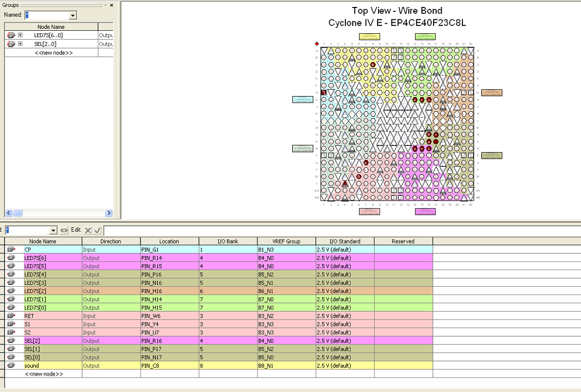Image resolution: width=581 pixels, height=392 pixels.
Task: Select the PIN_C8 location cell
Action: 170,366
